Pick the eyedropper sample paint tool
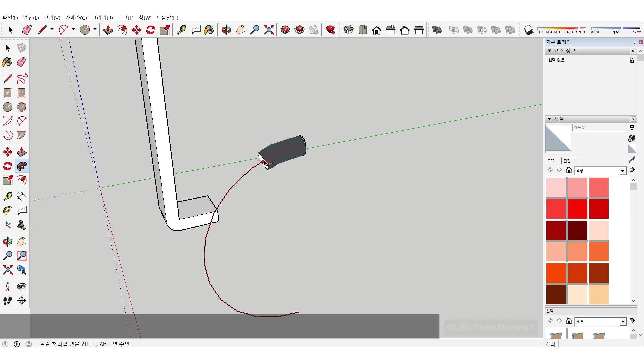Image resolution: width=644 pixels, height=362 pixels. (x=632, y=160)
